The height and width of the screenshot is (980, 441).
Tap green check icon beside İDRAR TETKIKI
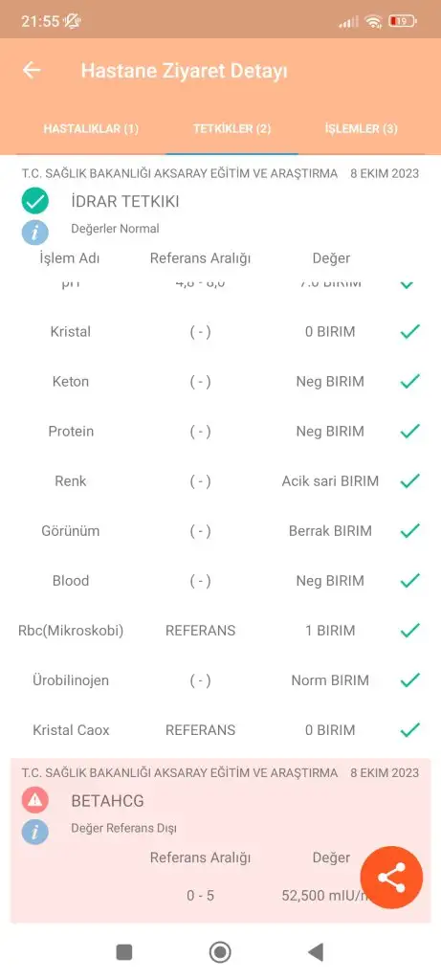pyautogui.click(x=35, y=201)
